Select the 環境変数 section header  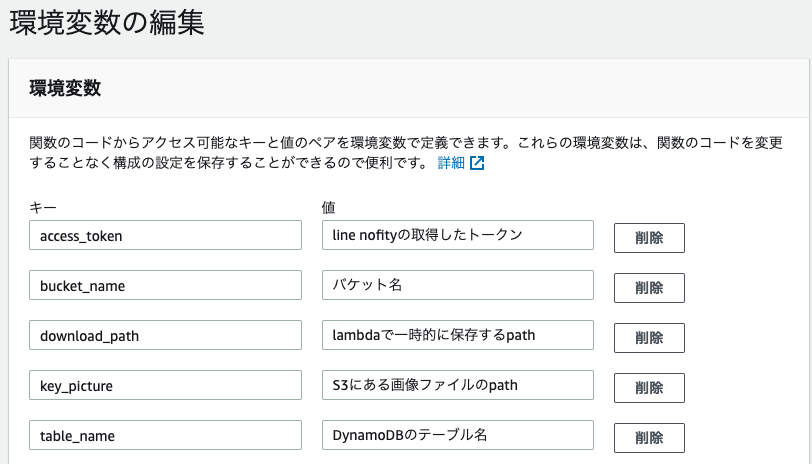click(65, 88)
